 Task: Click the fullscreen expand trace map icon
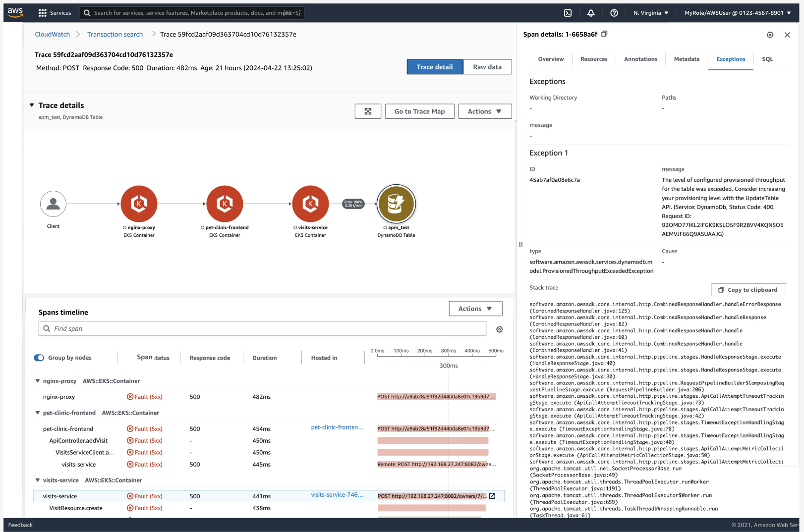(x=368, y=111)
